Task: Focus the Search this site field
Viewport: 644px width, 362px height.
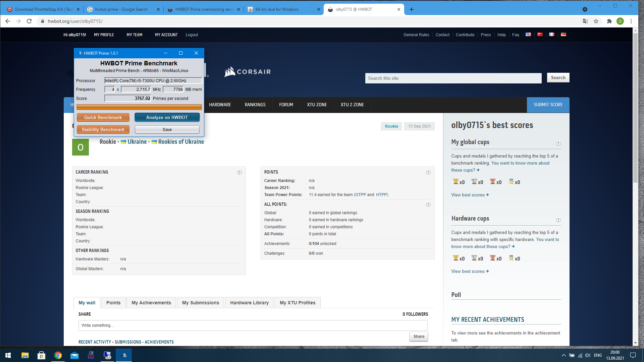Action: (x=453, y=78)
